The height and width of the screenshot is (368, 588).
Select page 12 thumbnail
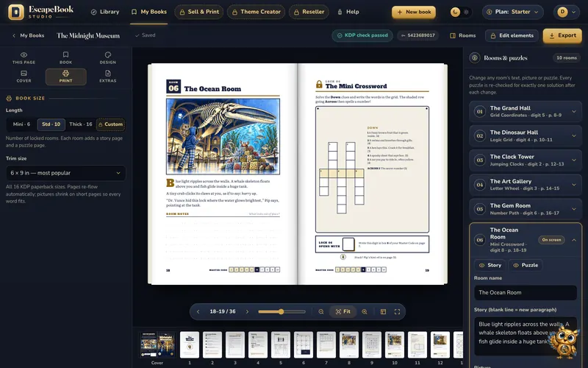click(x=440, y=344)
